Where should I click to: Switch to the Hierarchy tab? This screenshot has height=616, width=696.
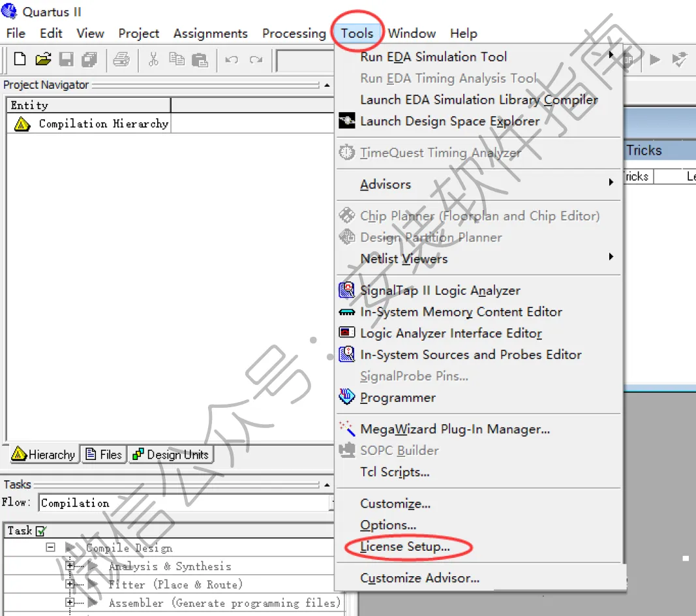point(44,454)
